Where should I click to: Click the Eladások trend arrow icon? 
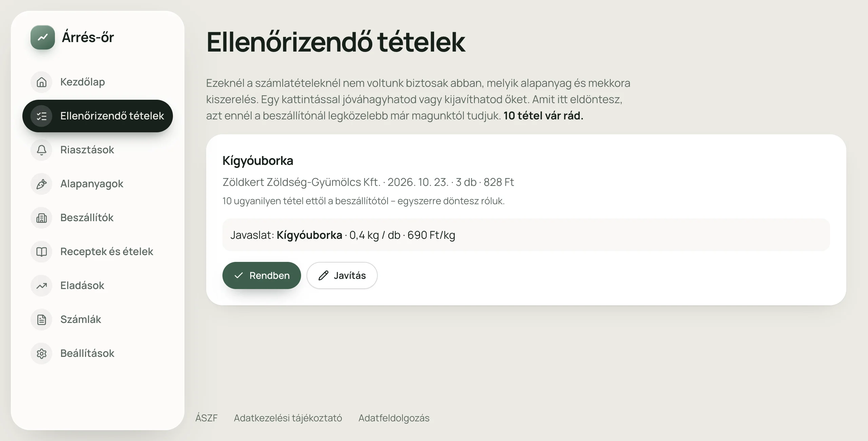coord(41,286)
